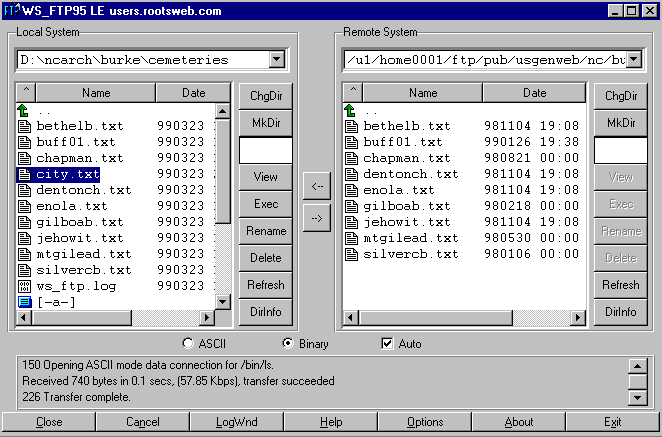662x437 pixels.
Task: Click the remote Refresh button
Action: (x=620, y=285)
